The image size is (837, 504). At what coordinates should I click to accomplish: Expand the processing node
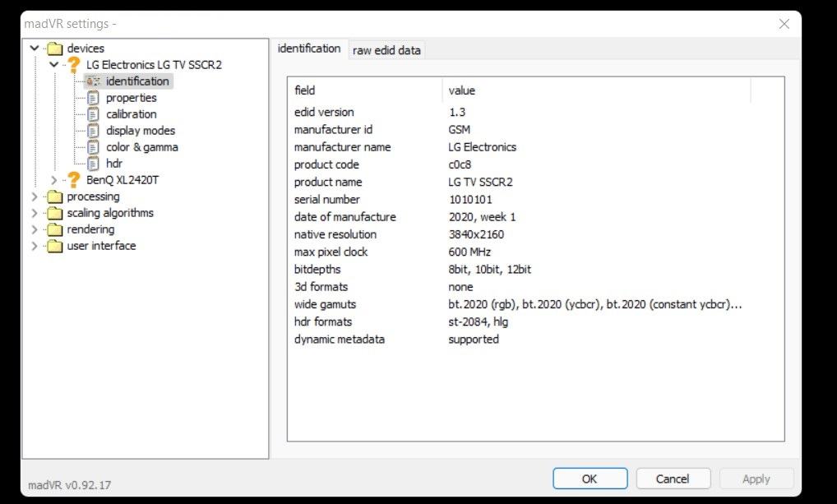click(35, 197)
